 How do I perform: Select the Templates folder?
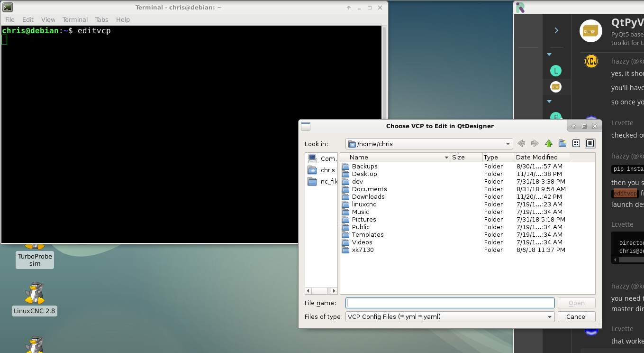pyautogui.click(x=368, y=234)
